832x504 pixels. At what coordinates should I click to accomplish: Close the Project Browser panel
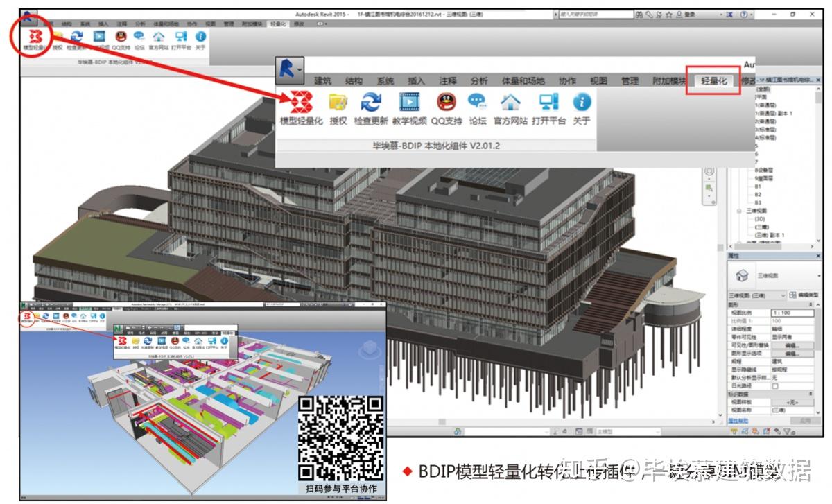click(818, 80)
